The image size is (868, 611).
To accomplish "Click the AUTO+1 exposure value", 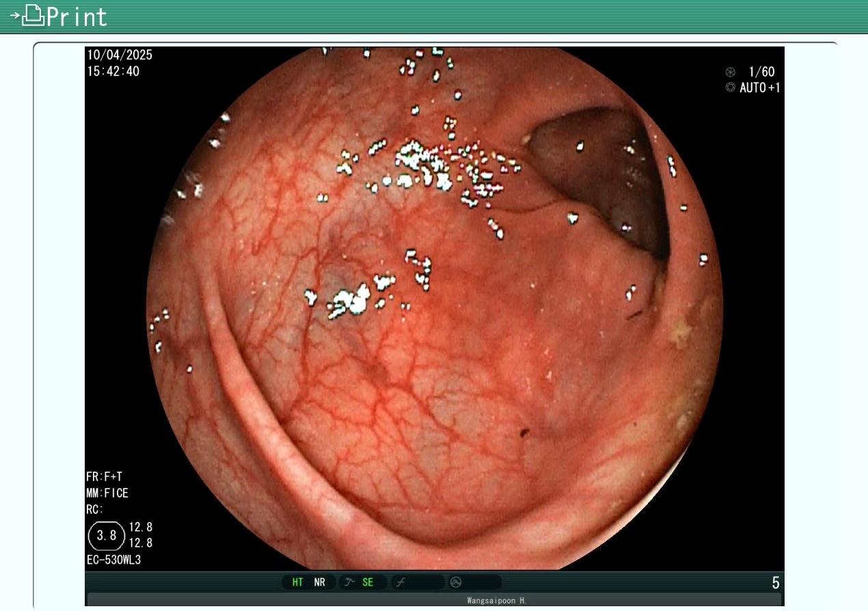I will tap(759, 87).
